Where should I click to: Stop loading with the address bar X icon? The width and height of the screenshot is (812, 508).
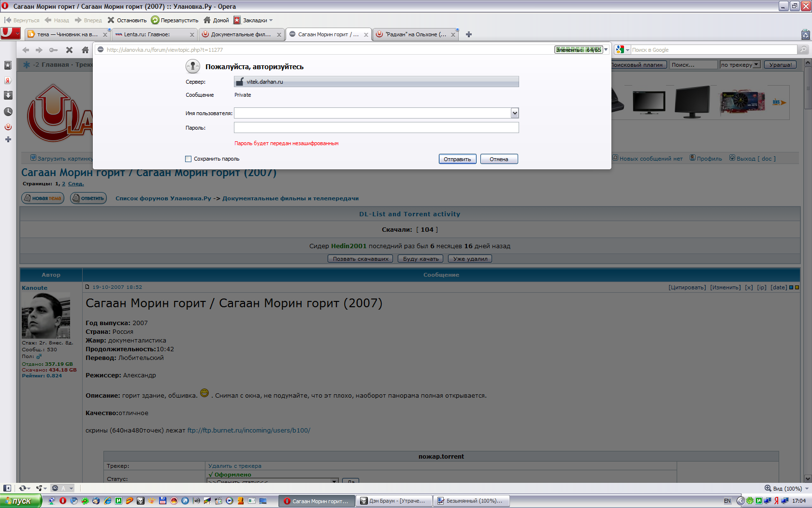click(x=69, y=50)
